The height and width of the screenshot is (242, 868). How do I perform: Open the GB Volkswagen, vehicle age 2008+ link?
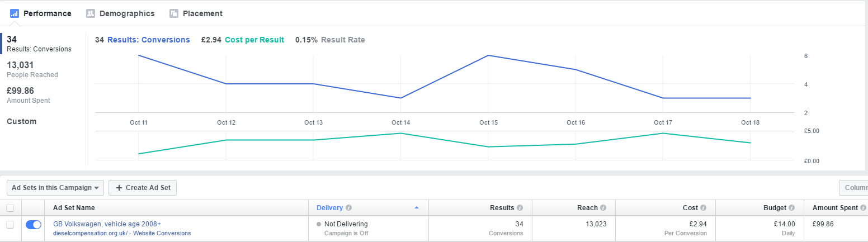(107, 224)
